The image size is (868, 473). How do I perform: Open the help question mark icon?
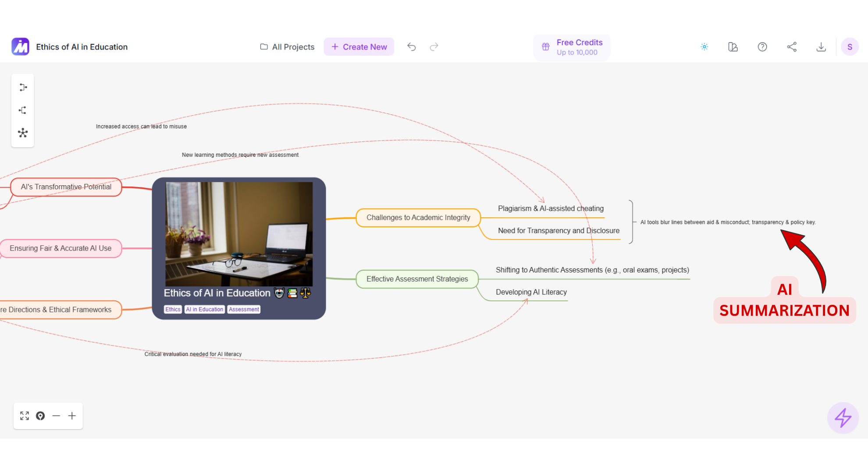pyautogui.click(x=762, y=47)
